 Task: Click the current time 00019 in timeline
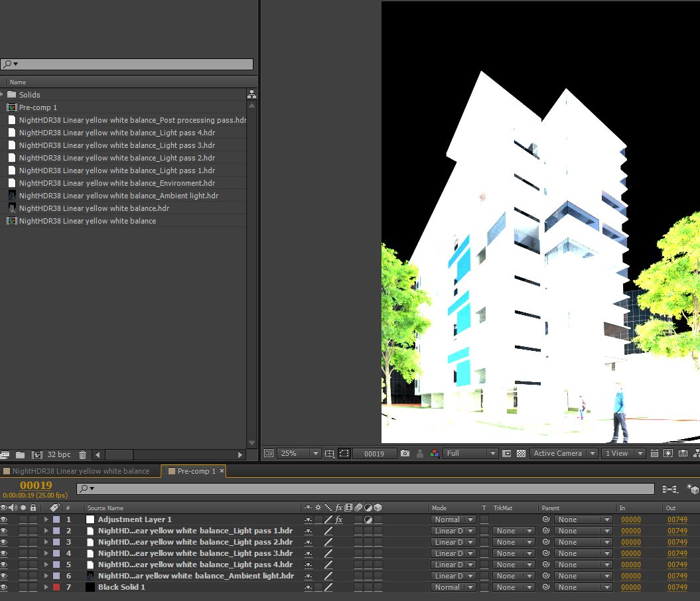(x=36, y=486)
